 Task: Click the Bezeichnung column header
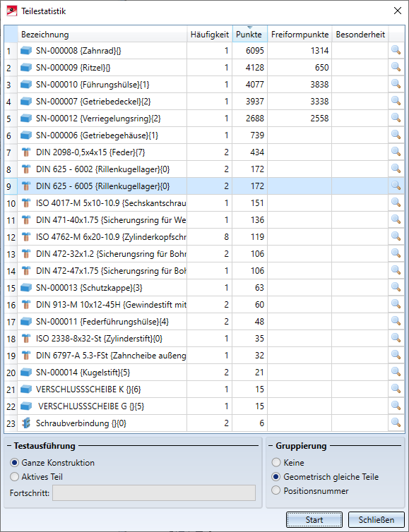tap(102, 35)
